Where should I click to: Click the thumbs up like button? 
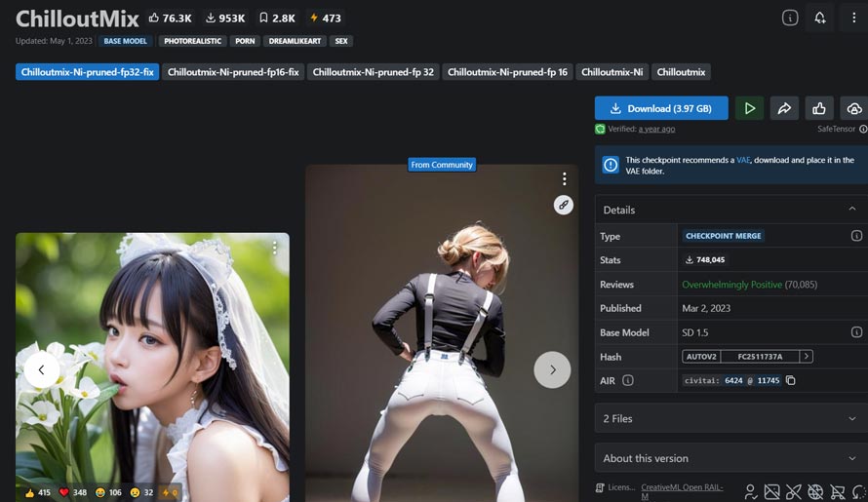tap(819, 108)
